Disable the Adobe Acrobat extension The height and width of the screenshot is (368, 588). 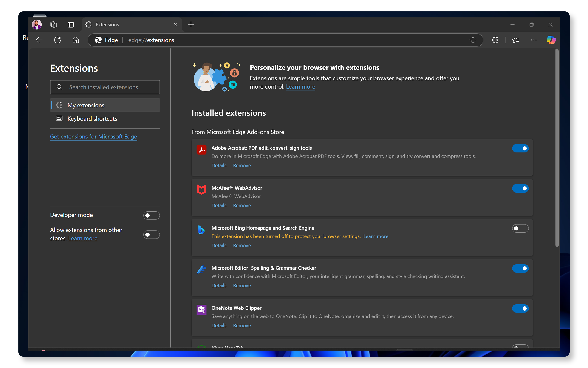[520, 148]
